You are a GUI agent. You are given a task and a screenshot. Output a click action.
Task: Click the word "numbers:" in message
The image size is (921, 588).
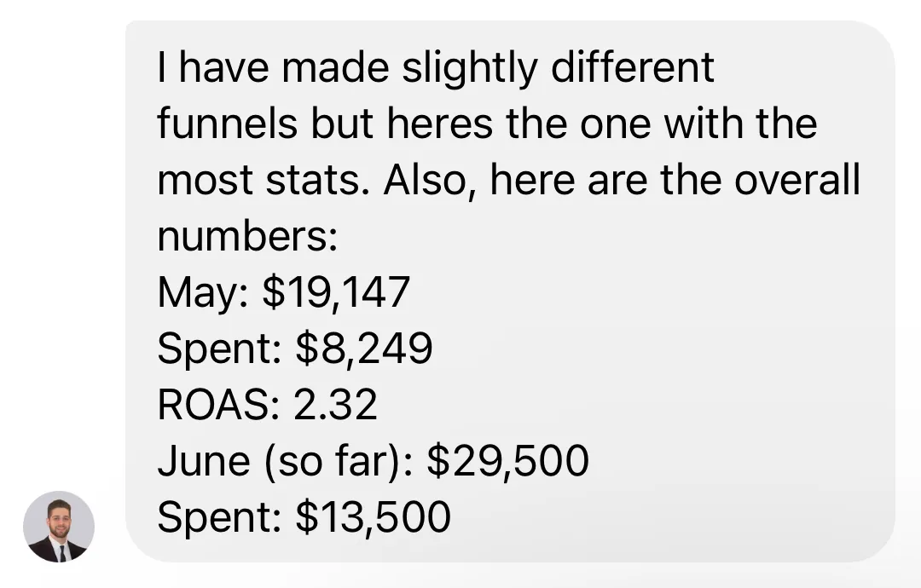click(x=247, y=235)
